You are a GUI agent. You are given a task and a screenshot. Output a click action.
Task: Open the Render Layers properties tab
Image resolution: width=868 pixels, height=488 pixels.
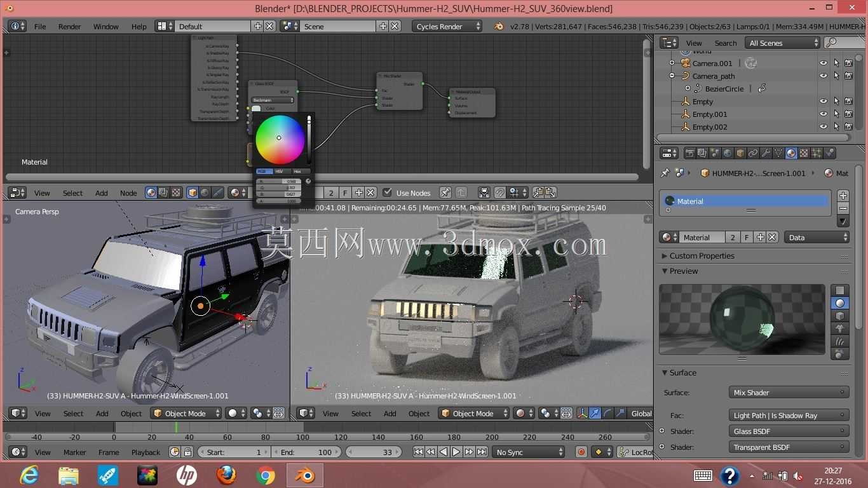coord(702,153)
